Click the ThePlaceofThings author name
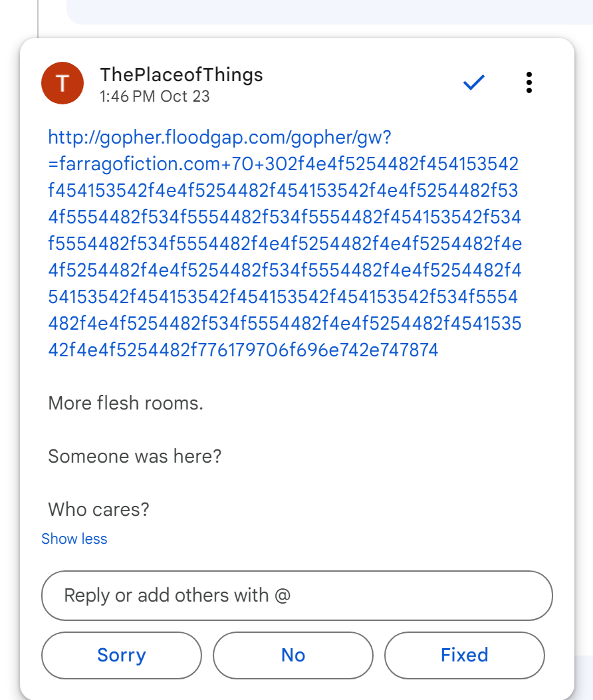Image resolution: width=593 pixels, height=700 pixels. pyautogui.click(x=181, y=74)
